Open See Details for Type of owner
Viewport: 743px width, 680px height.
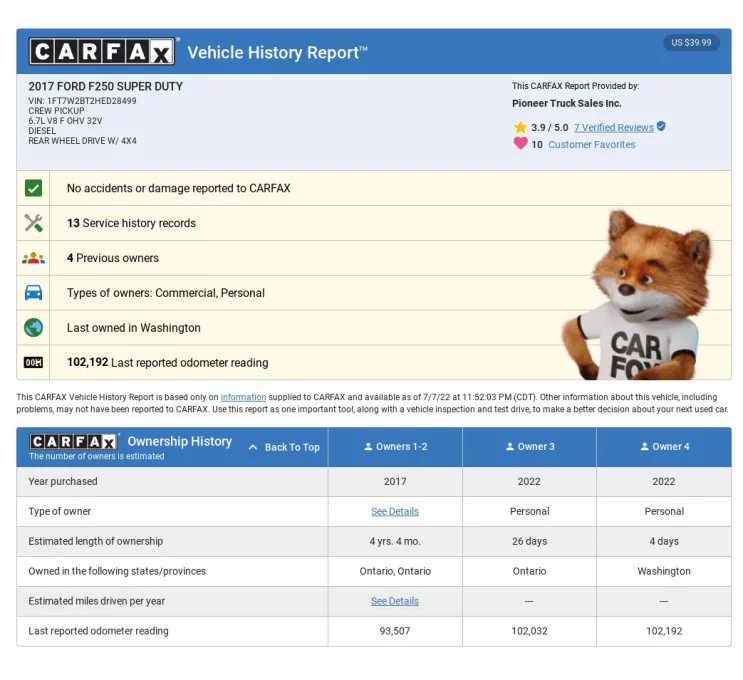(x=395, y=511)
